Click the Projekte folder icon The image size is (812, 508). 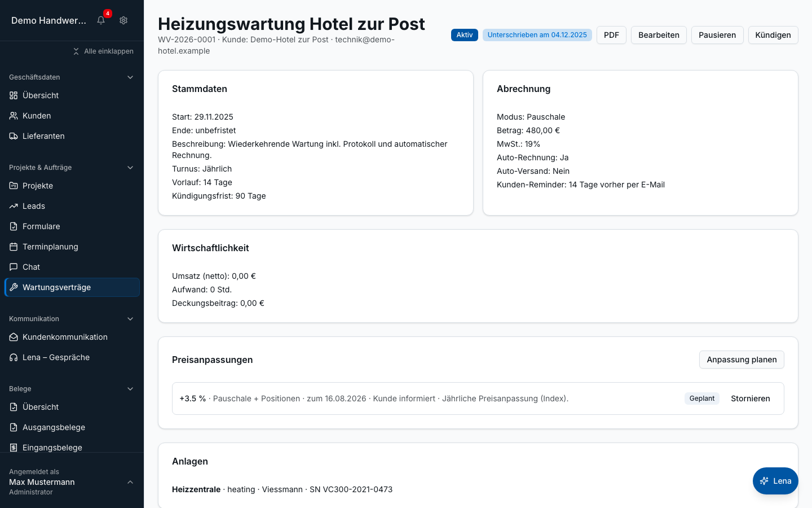(14, 186)
